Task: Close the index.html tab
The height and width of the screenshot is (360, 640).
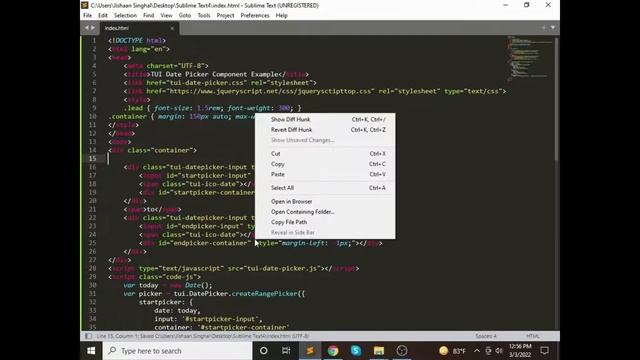Action: pyautogui.click(x=172, y=28)
